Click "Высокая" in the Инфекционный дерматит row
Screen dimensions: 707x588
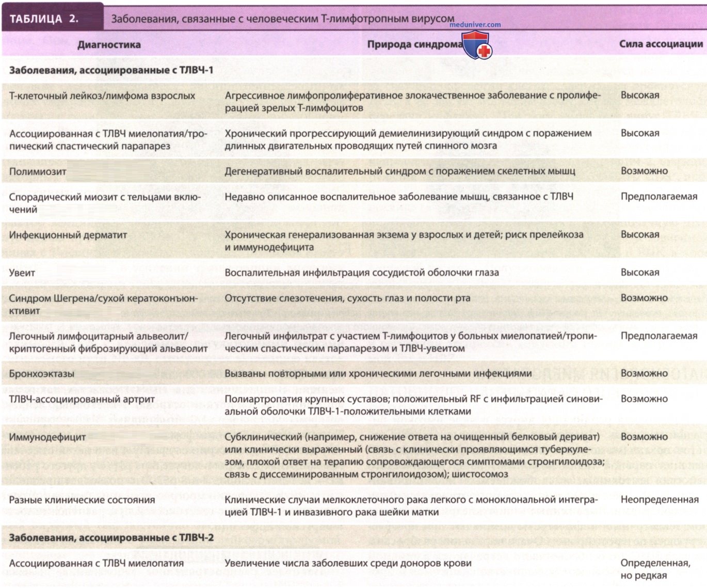(640, 234)
